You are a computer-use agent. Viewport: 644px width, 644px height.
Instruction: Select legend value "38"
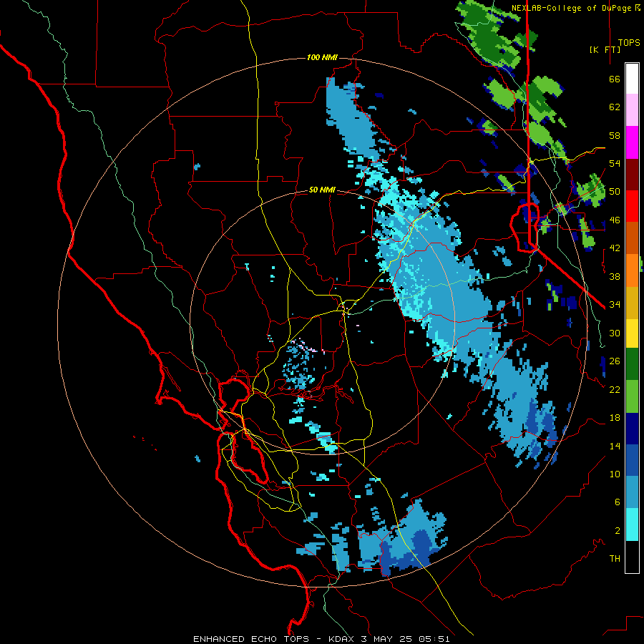[615, 276]
